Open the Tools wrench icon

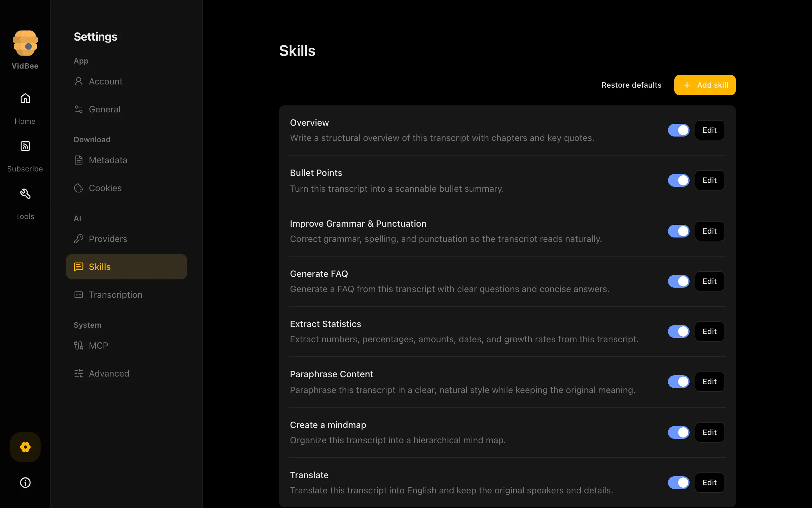[x=25, y=194]
